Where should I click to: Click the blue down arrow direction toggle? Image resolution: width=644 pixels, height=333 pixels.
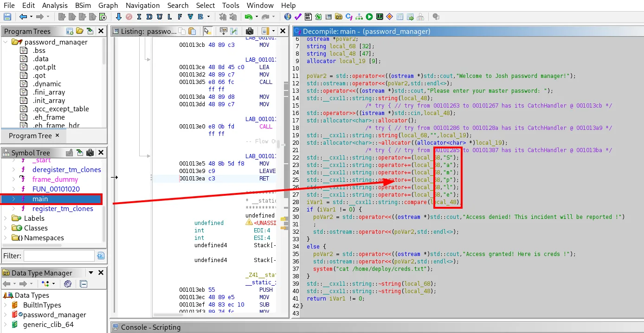pyautogui.click(x=118, y=17)
